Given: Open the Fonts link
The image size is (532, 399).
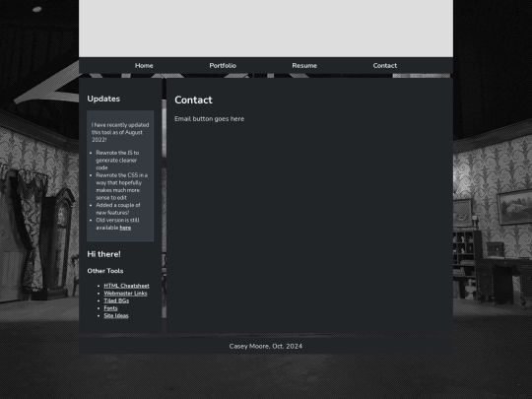Looking at the screenshot, I should (x=110, y=308).
